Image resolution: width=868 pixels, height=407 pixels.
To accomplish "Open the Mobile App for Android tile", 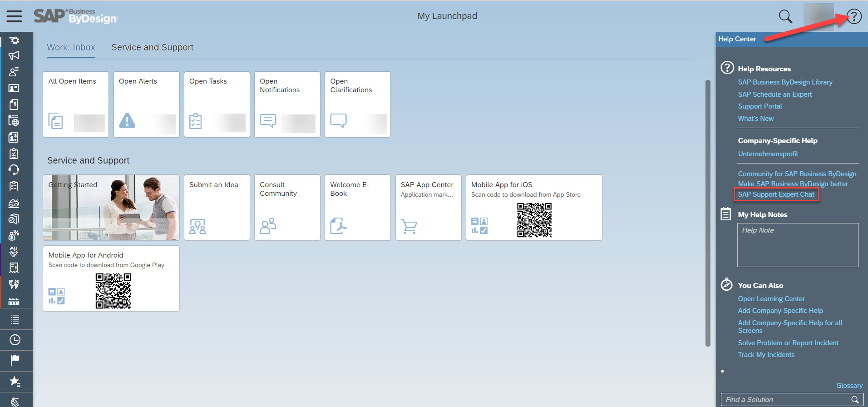I will pyautogui.click(x=111, y=278).
